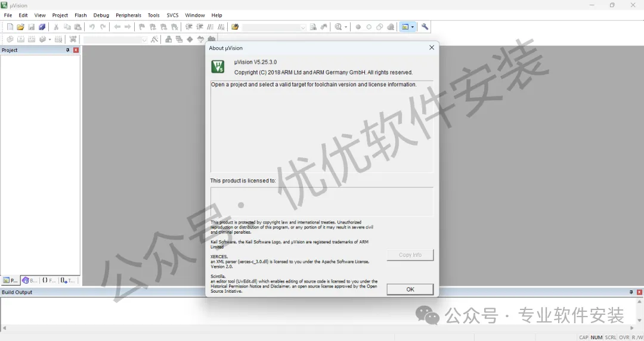This screenshot has height=341, width=644.
Task: Paste from clipboard toolbar icon
Action: pos(78,27)
